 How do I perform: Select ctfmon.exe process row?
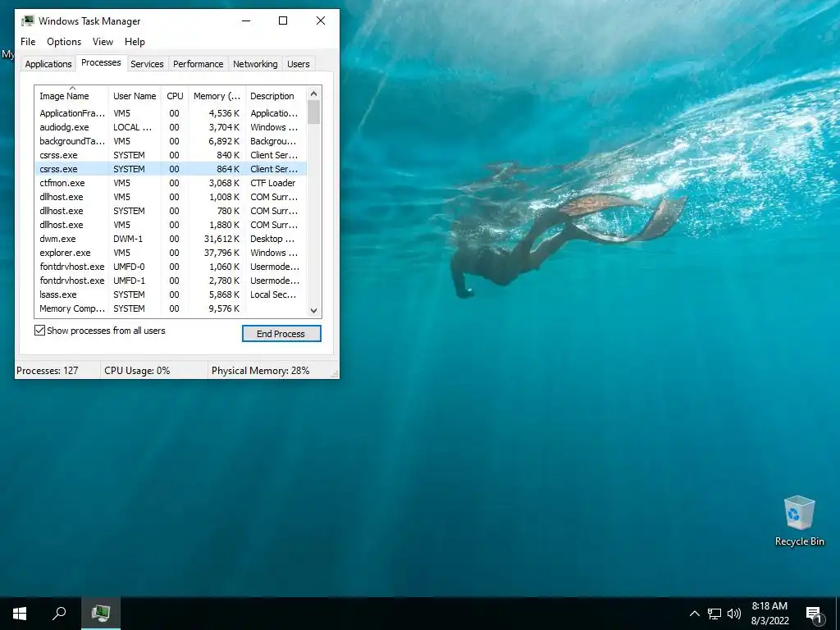click(x=171, y=183)
